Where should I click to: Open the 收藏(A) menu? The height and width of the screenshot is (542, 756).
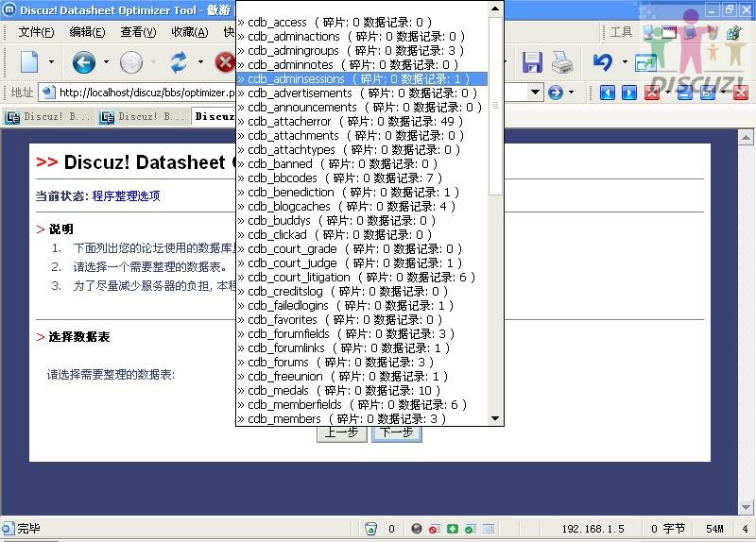190,32
